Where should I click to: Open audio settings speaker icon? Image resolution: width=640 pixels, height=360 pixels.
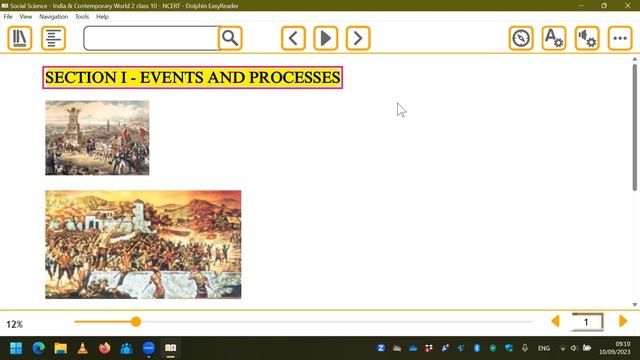coord(587,38)
